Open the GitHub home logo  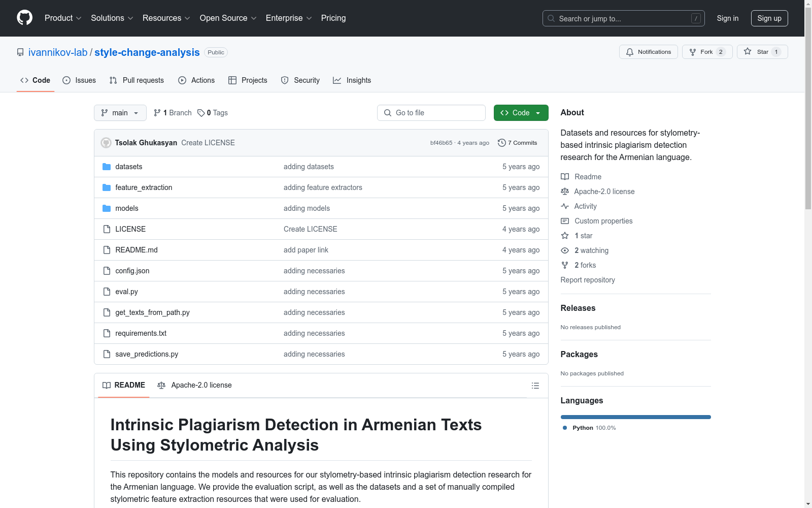24,18
